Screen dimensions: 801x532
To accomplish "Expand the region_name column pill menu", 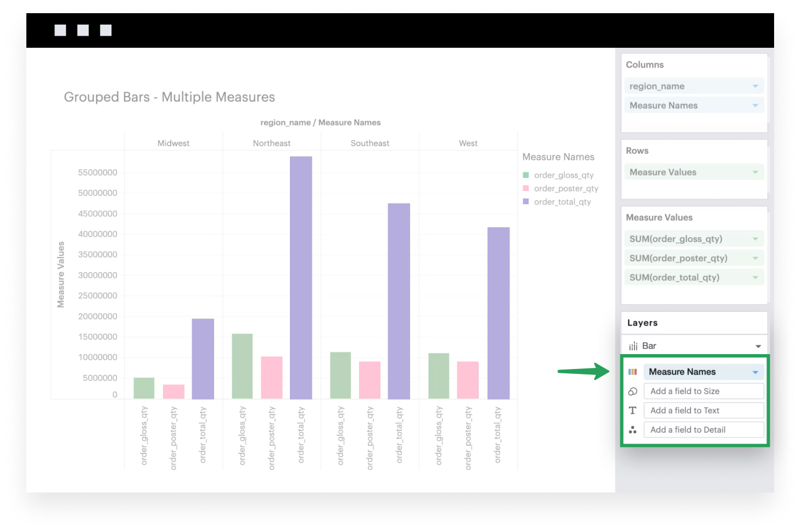I will 755,86.
